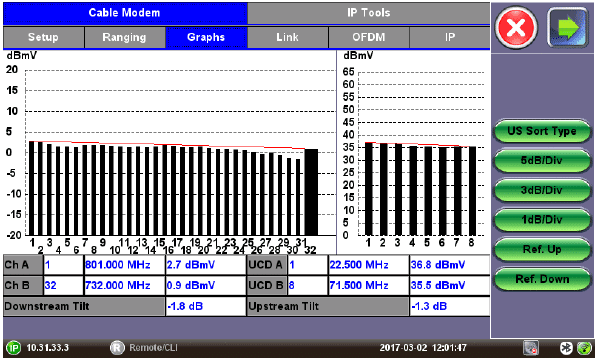599x363 pixels.
Task: Click the 2.7 dBmV level value
Action: click(x=206, y=265)
